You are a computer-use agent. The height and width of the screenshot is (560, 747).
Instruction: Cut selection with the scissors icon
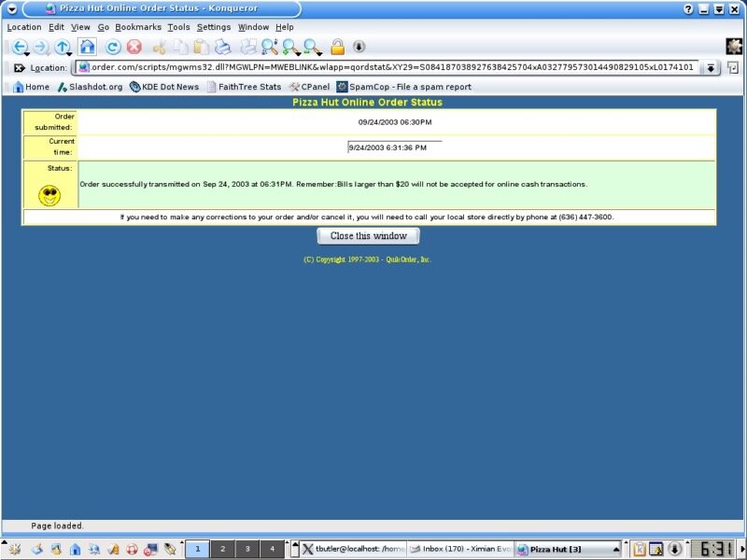160,48
